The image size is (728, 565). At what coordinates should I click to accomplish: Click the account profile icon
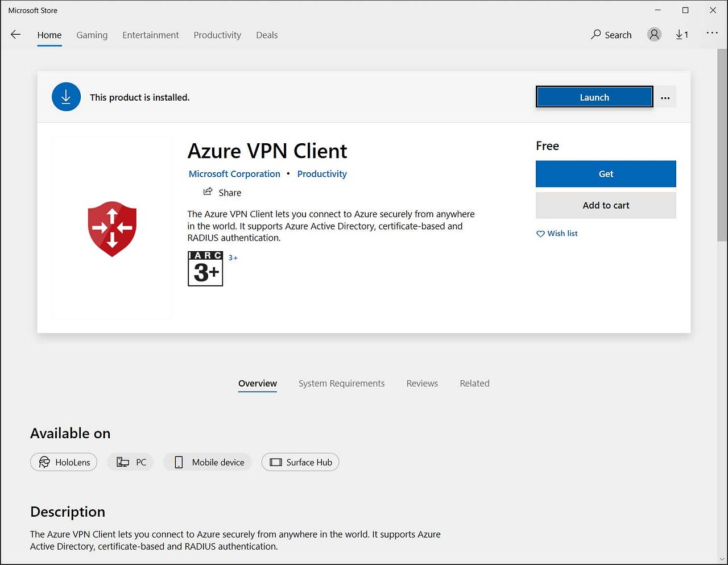click(654, 34)
